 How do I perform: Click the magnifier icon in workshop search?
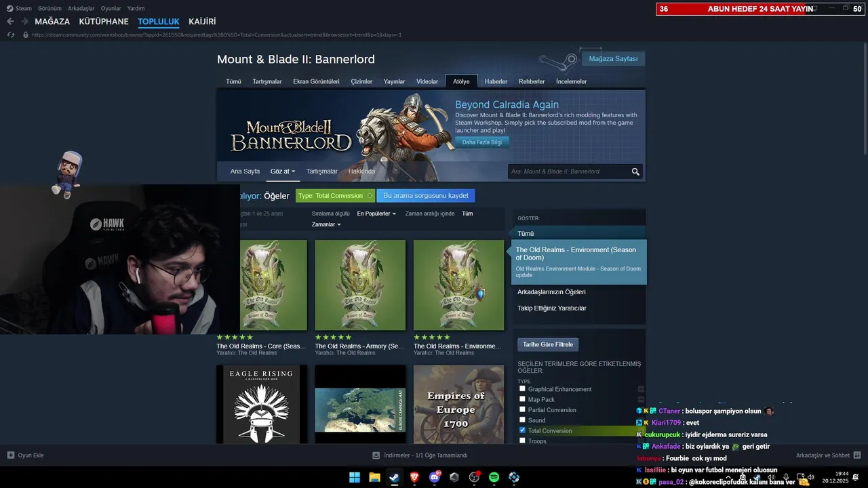[635, 171]
